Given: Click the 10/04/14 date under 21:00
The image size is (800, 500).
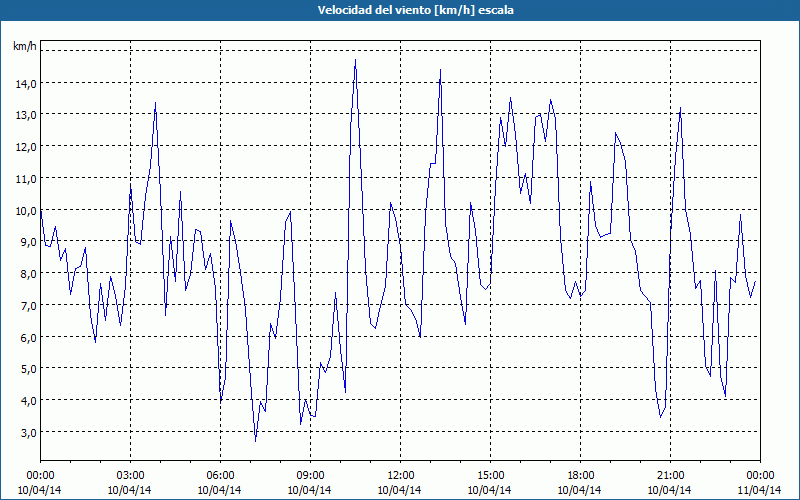Looking at the screenshot, I should (670, 490).
